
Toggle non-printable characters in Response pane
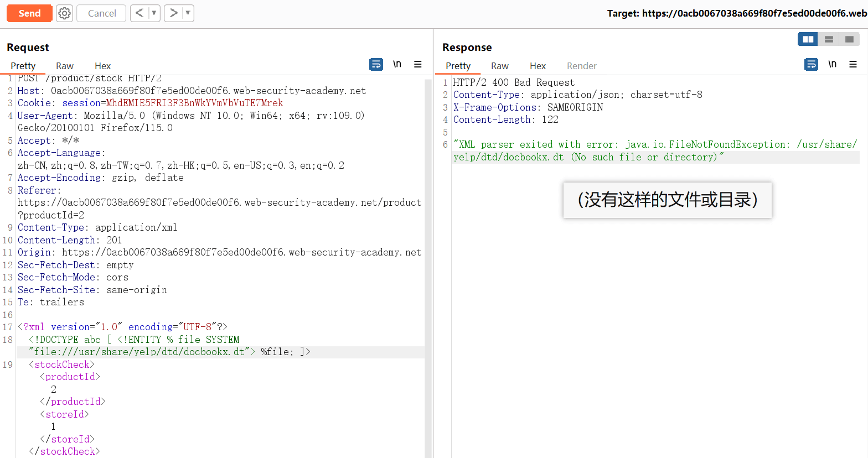pos(832,64)
